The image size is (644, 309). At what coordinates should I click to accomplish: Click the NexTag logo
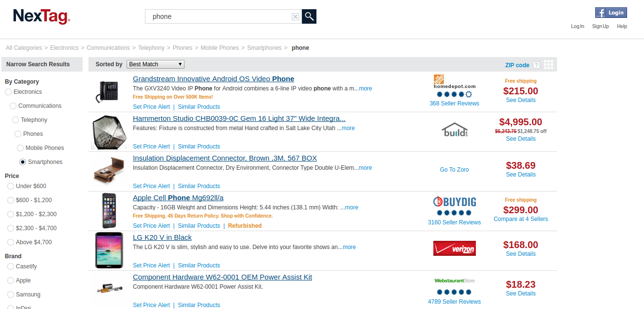[42, 16]
